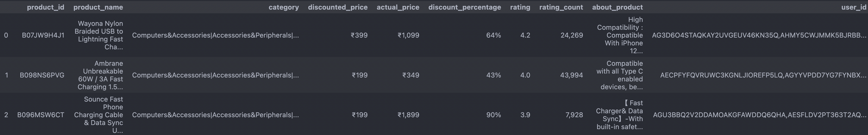The height and width of the screenshot is (135, 868).
Task: Select the product_name column header
Action: pyautogui.click(x=98, y=7)
